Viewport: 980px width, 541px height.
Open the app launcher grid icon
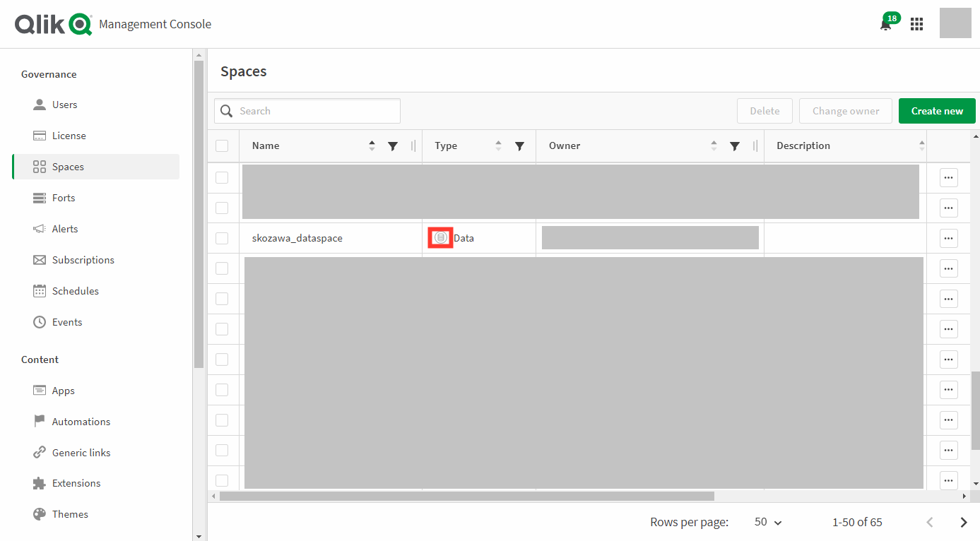(x=916, y=23)
